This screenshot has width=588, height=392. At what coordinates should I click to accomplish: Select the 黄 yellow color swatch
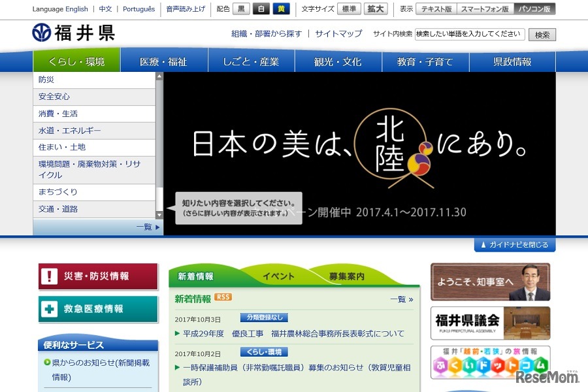(x=280, y=8)
